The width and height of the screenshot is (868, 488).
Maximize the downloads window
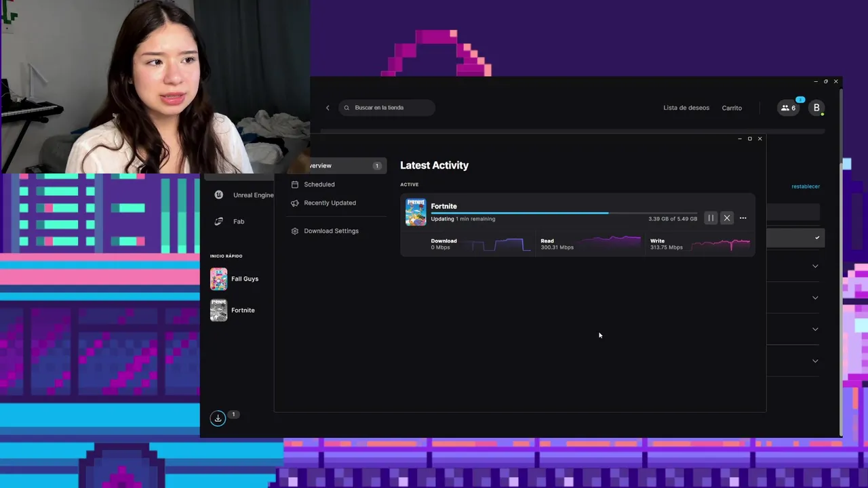click(x=750, y=139)
